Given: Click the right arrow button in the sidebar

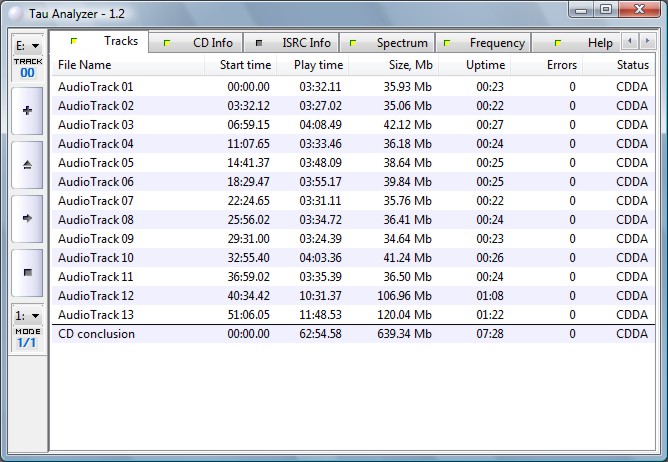Looking at the screenshot, I should click(x=25, y=217).
